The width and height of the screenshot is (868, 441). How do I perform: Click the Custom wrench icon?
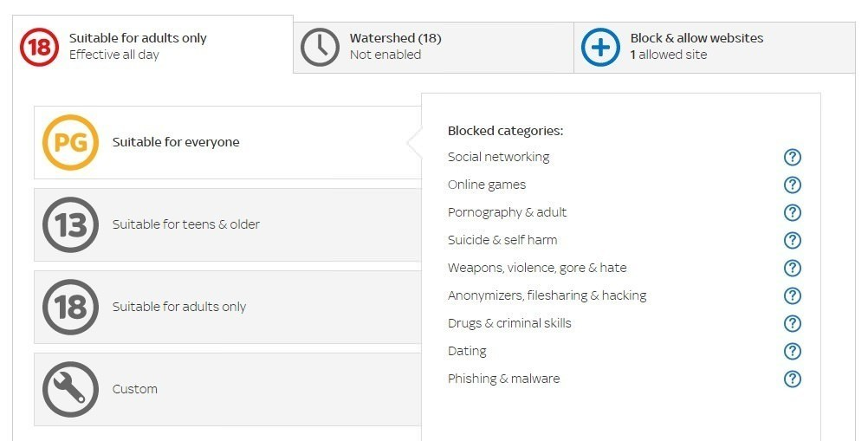(x=70, y=390)
